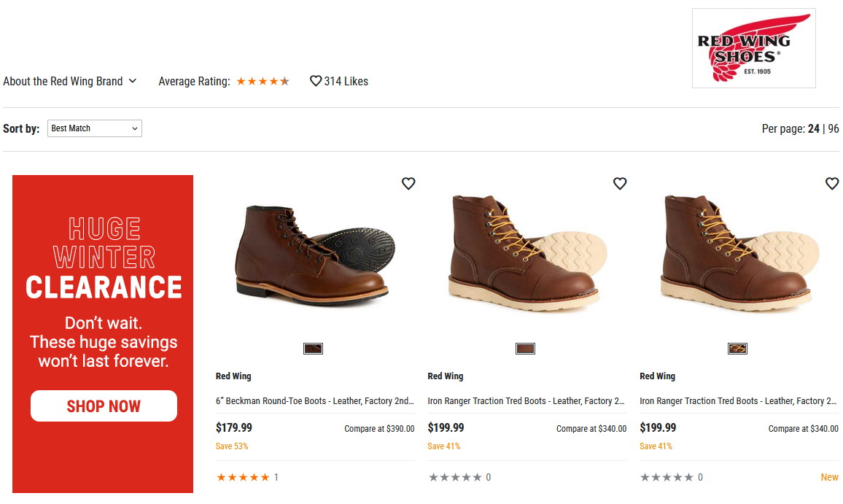Viewport: 843px width, 504px height.
Task: Expand About the Red Wing Brand
Action: 70,81
